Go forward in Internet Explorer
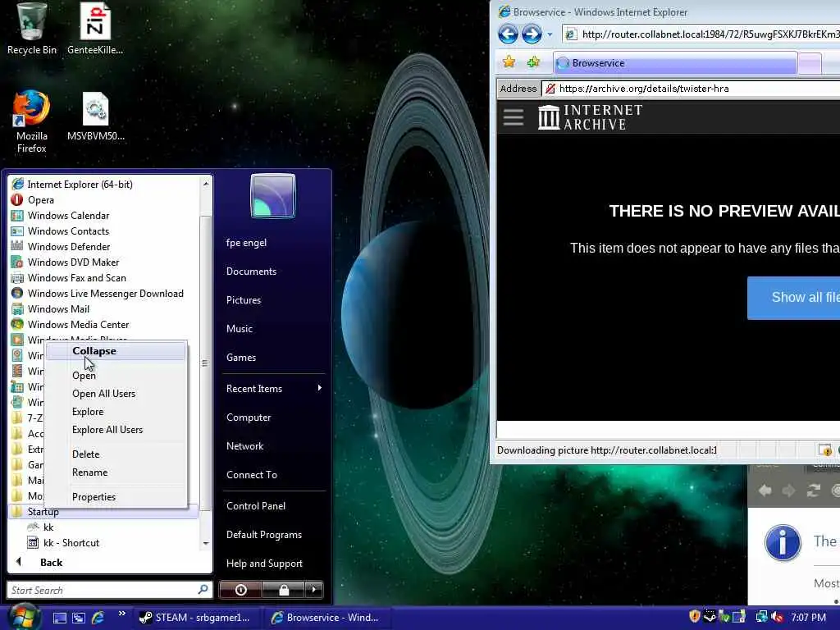 click(532, 34)
